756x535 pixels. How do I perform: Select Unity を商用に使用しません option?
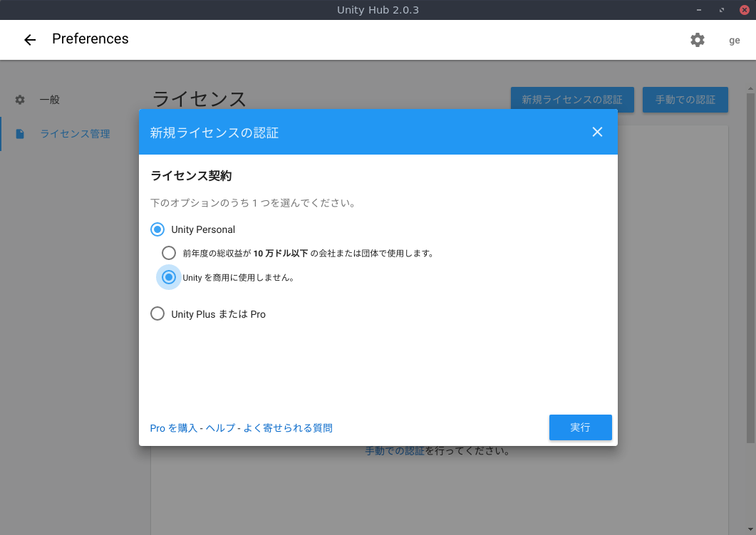tap(169, 276)
